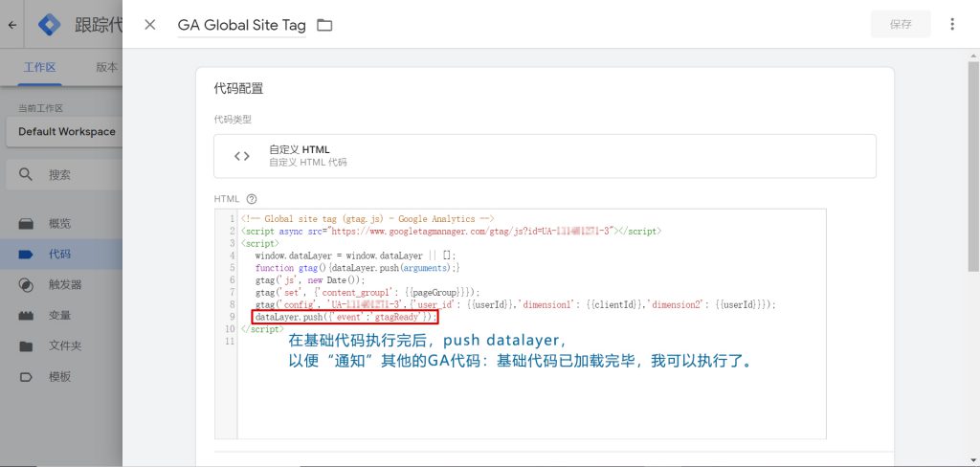Screen dimensions: 980x467
Task: Edit the tag name GA Global Site Tag
Action: point(242,25)
